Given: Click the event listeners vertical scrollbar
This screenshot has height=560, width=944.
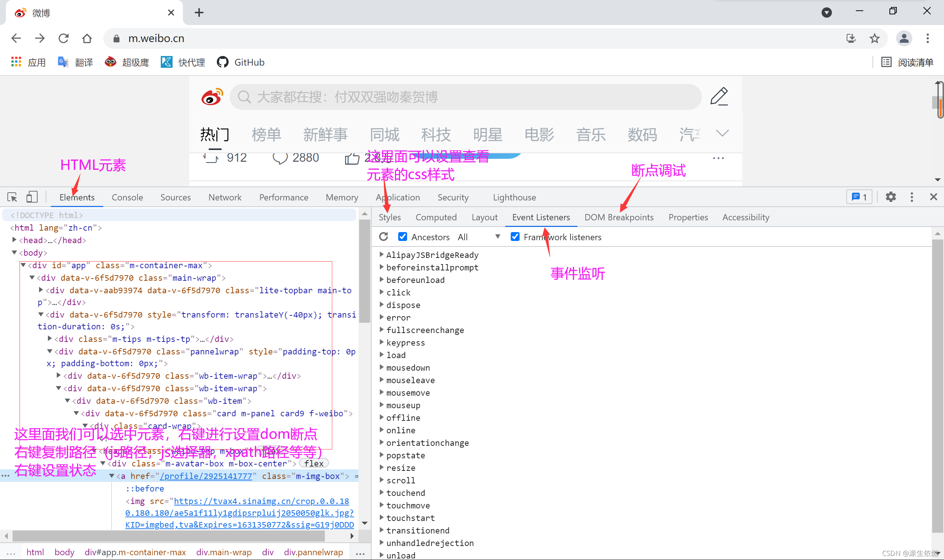Looking at the screenshot, I should (937, 386).
